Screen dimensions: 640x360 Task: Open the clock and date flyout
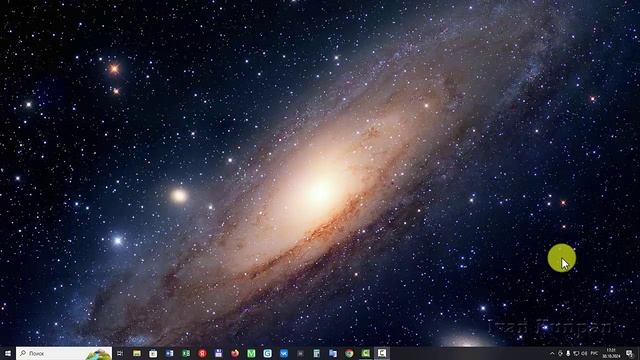(x=611, y=353)
